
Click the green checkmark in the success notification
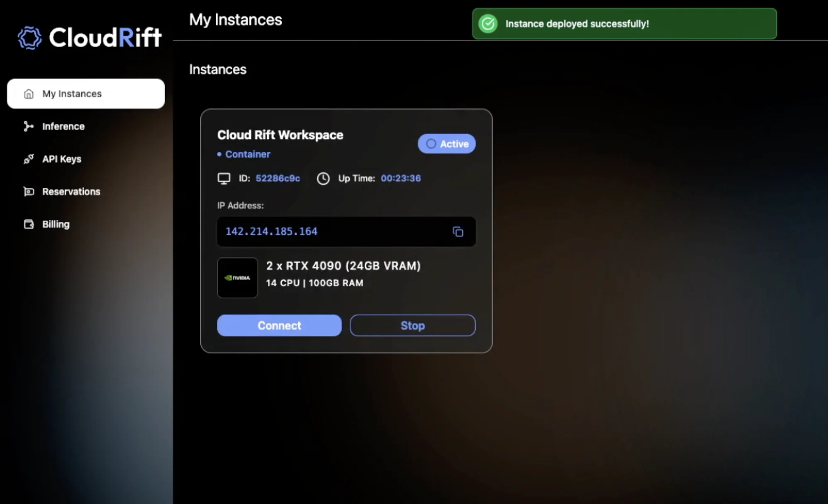tap(488, 24)
